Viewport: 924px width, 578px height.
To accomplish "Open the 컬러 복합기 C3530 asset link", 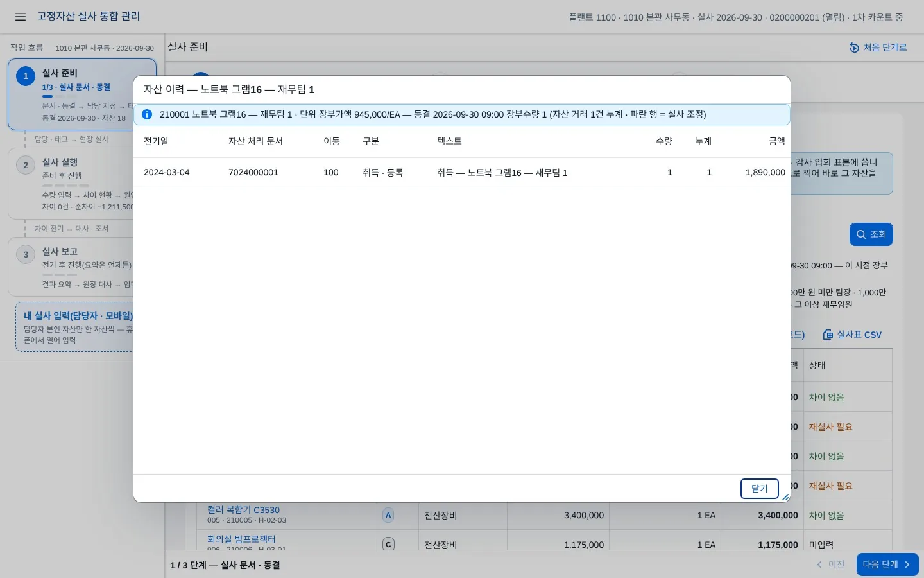I will click(243, 510).
